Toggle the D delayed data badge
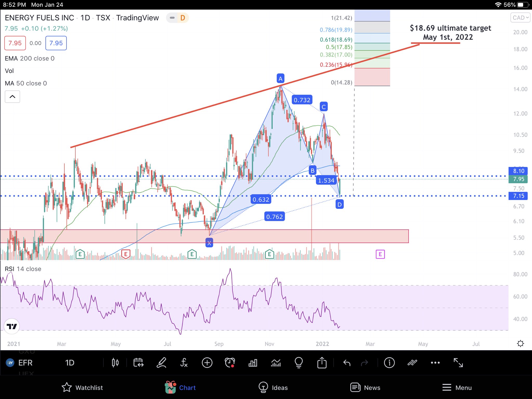The height and width of the screenshot is (399, 532). pos(183,18)
